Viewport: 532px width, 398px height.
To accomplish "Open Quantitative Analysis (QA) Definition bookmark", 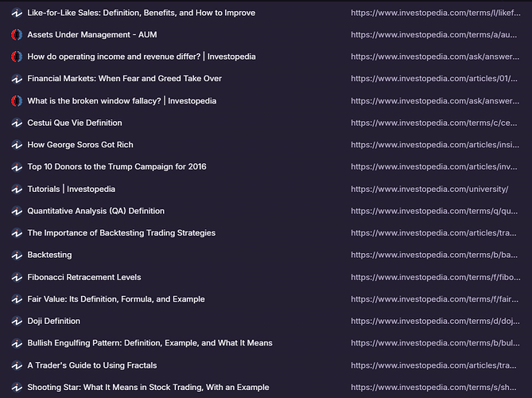I will click(x=95, y=211).
